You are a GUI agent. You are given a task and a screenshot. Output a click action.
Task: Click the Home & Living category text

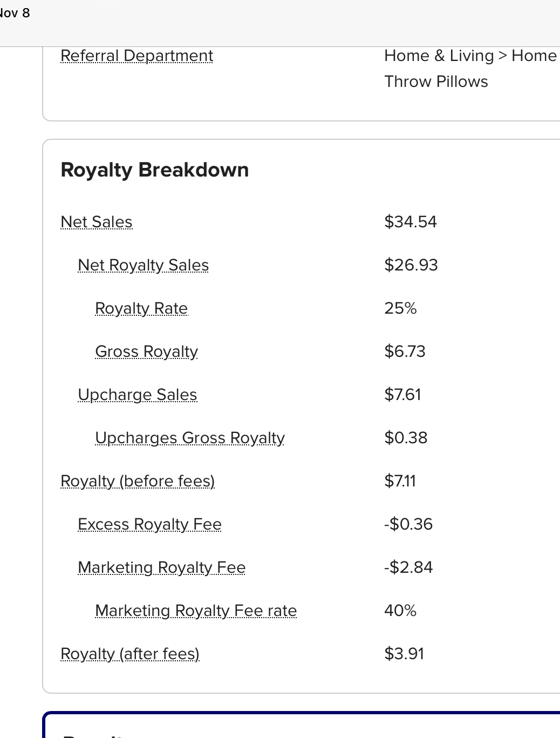[439, 56]
